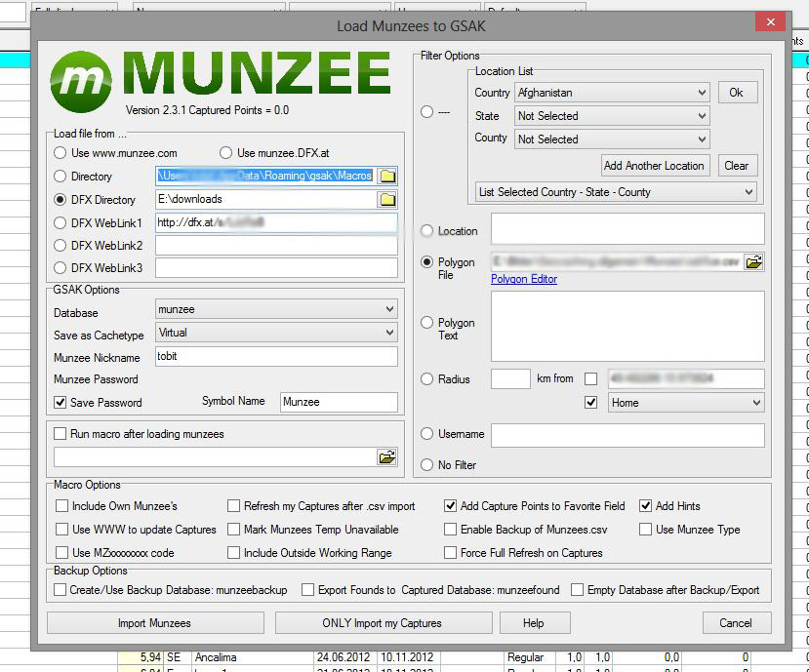This screenshot has width=809, height=672.
Task: Select DFX WebLink1 radio button
Action: click(x=60, y=222)
